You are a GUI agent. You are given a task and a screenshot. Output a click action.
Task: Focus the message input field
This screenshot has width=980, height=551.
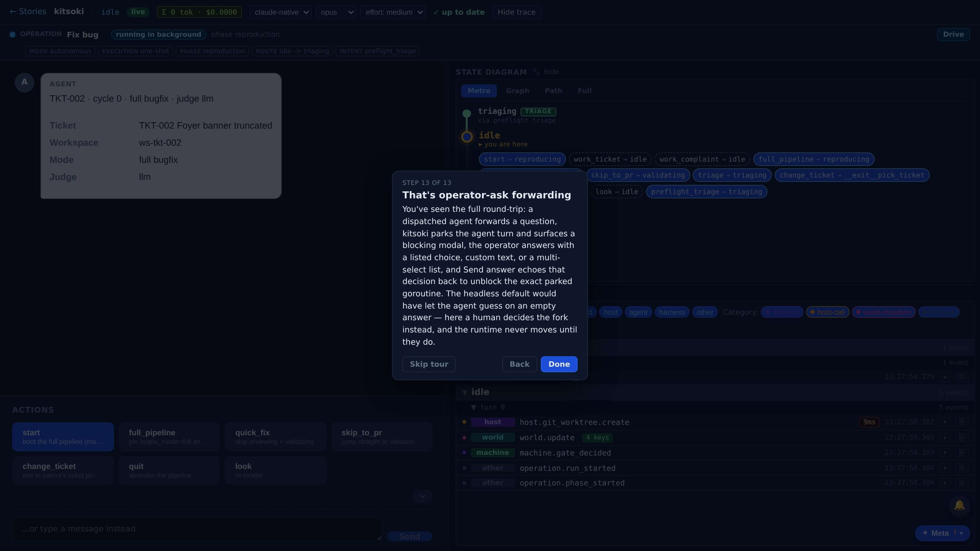tap(197, 529)
